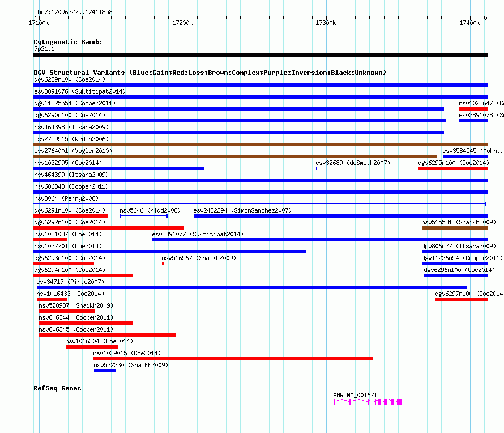This screenshot has width=504, height=433.
Task: Click the 7p21.1 cytogenetic band bar
Action: [x=260, y=55]
